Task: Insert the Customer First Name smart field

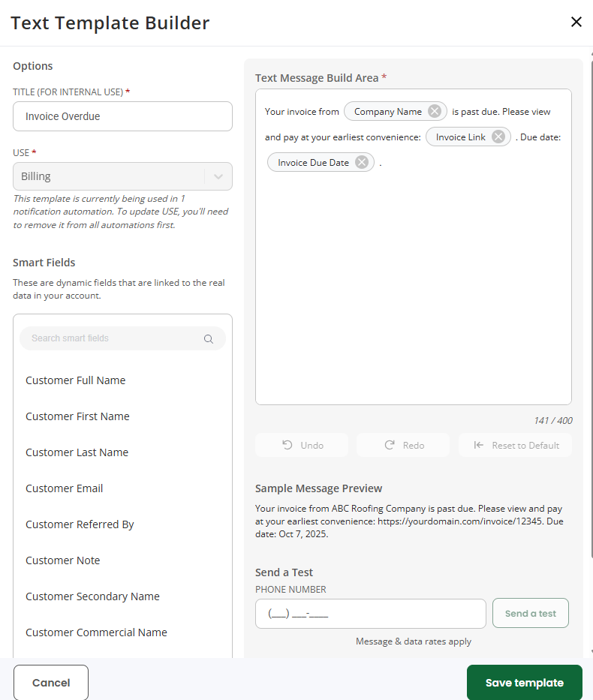Action: (77, 416)
